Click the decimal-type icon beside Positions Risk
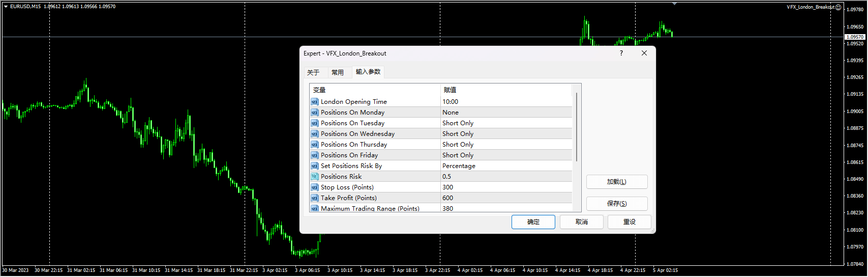The width and height of the screenshot is (868, 277). tap(314, 177)
